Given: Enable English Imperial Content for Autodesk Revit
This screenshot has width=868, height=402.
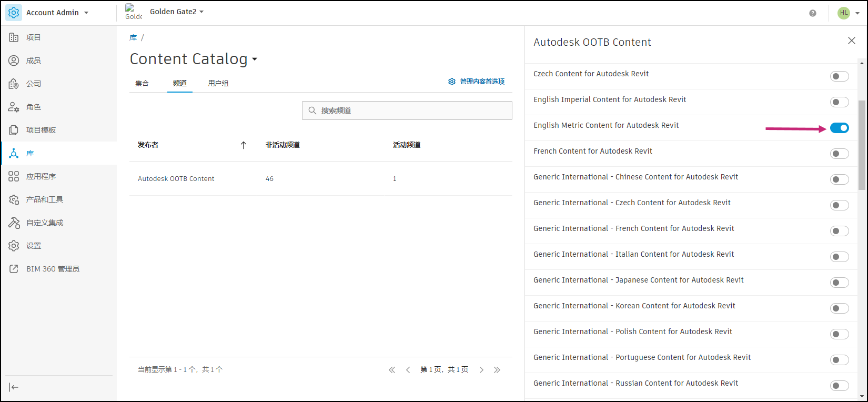Looking at the screenshot, I should (840, 102).
